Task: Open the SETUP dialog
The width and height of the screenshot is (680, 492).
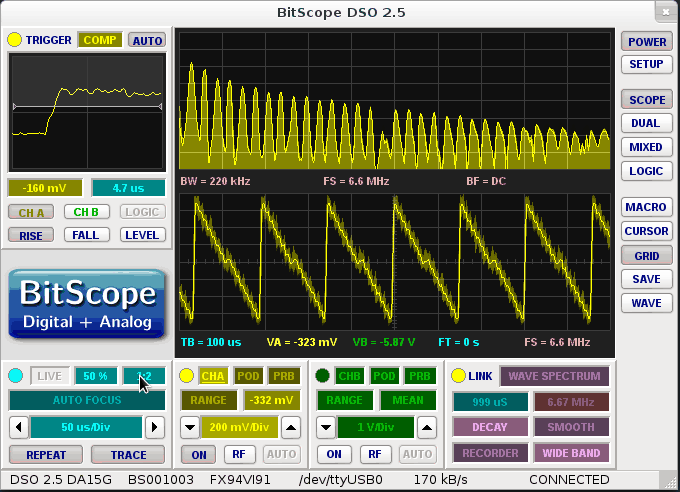Action: 646,64
